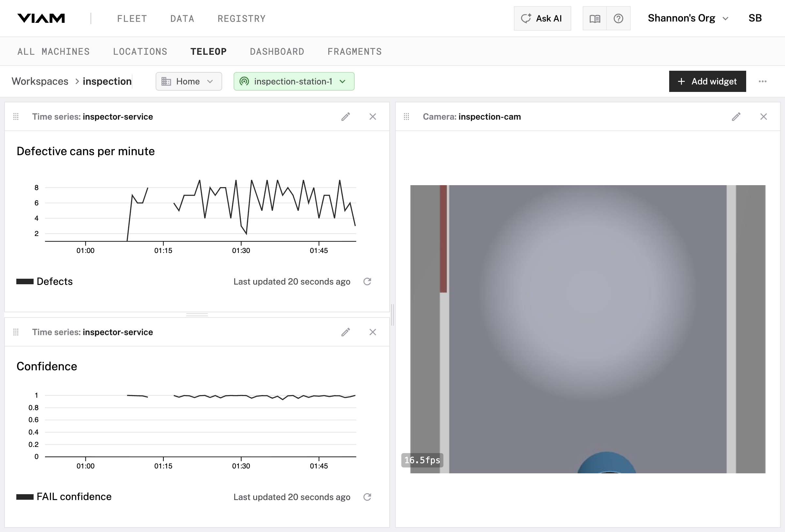Edit the Defective cans time series widget

(x=346, y=116)
